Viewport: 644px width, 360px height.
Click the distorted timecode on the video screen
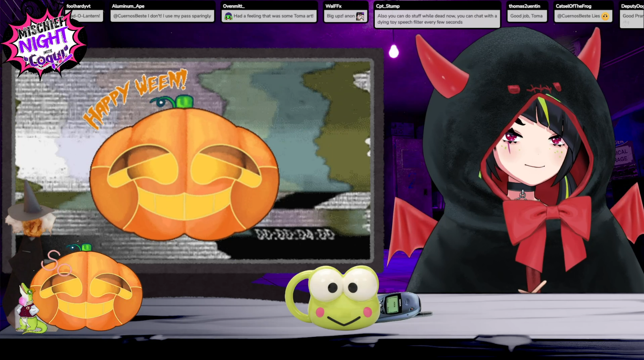295,235
